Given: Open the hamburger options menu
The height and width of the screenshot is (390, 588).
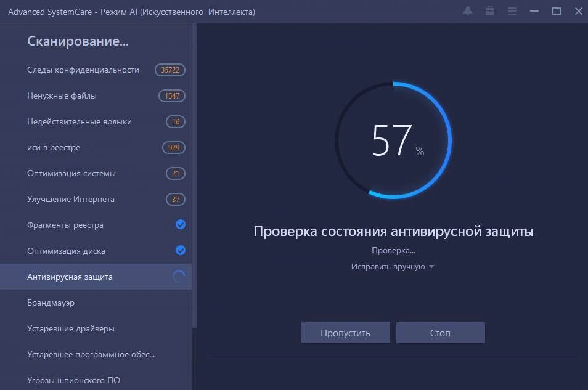Looking at the screenshot, I should (512, 11).
